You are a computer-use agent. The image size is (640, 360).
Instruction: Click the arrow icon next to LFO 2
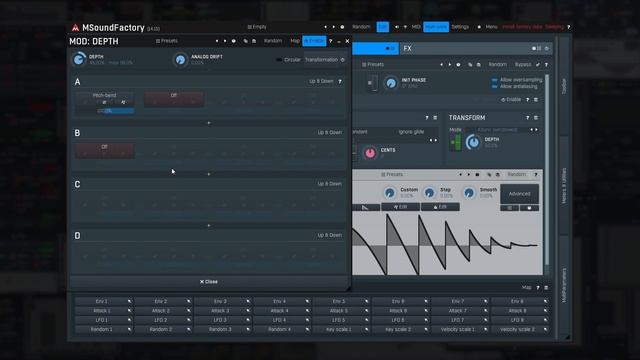pos(189,320)
